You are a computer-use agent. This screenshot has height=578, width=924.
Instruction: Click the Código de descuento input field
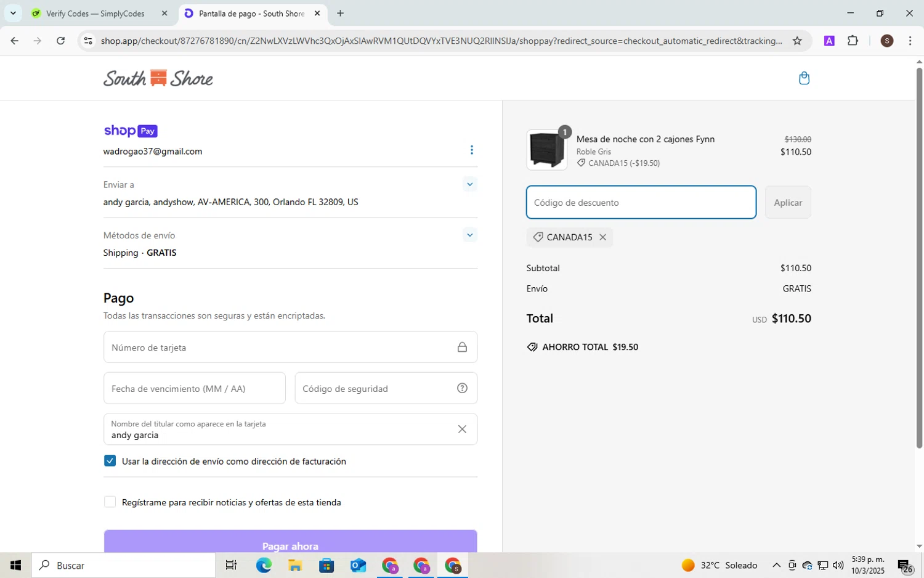pyautogui.click(x=641, y=203)
